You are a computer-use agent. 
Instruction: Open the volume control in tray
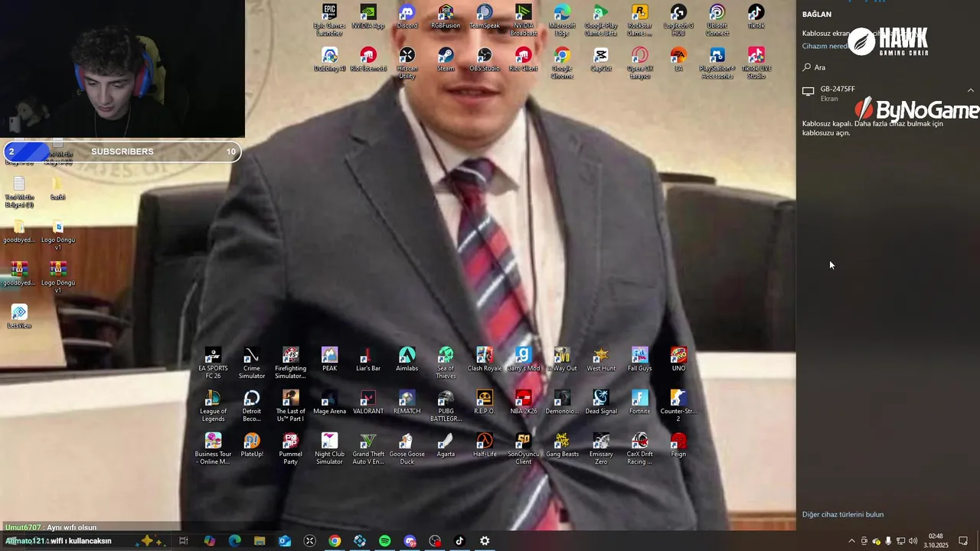[913, 541]
